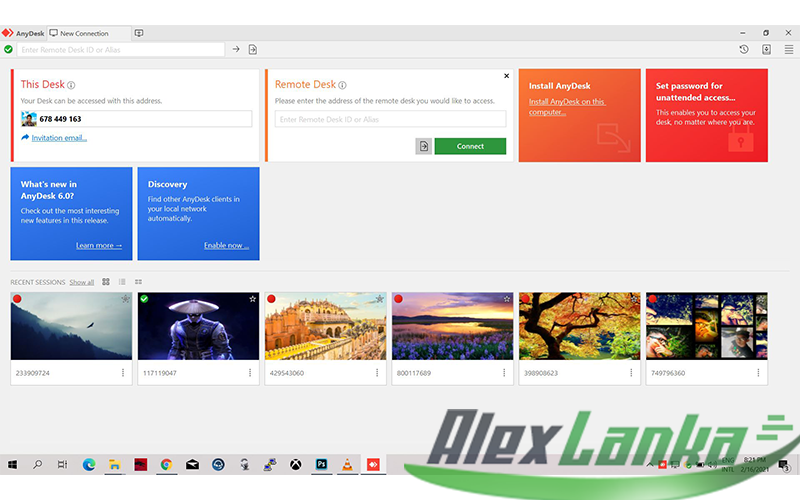This screenshot has height=500, width=800.
Task: Expand options menu for session 749796360
Action: click(x=759, y=373)
